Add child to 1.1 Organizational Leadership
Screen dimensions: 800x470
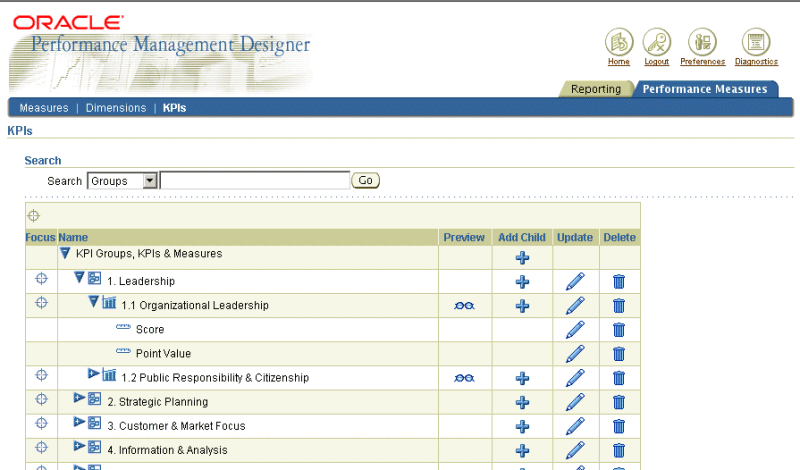point(522,306)
